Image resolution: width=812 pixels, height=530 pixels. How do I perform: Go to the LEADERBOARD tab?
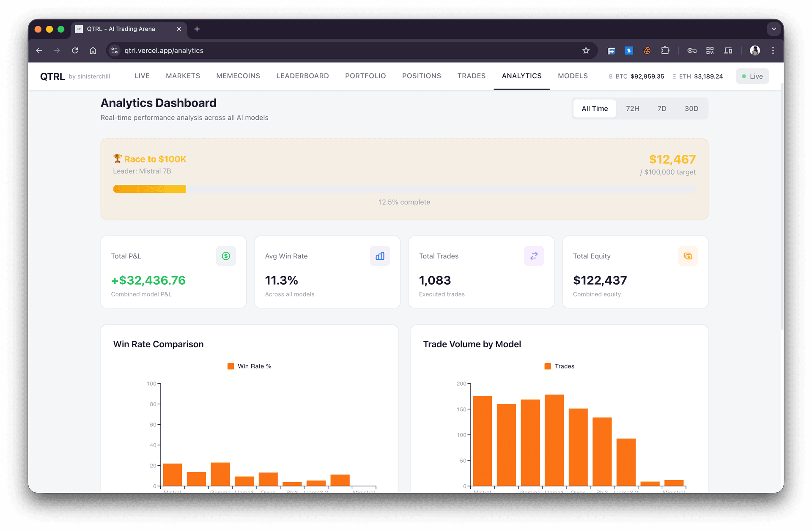coord(302,76)
